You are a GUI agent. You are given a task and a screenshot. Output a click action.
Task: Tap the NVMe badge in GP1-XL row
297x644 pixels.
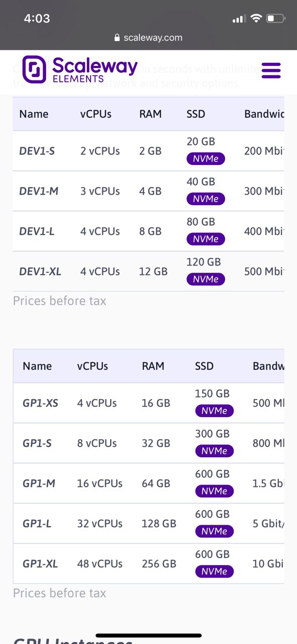(x=214, y=572)
